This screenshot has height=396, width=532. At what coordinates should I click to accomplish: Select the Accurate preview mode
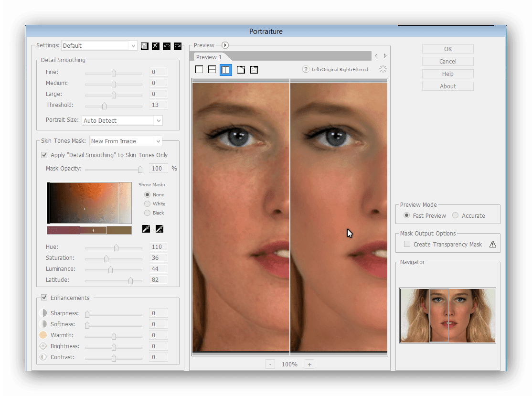click(456, 216)
